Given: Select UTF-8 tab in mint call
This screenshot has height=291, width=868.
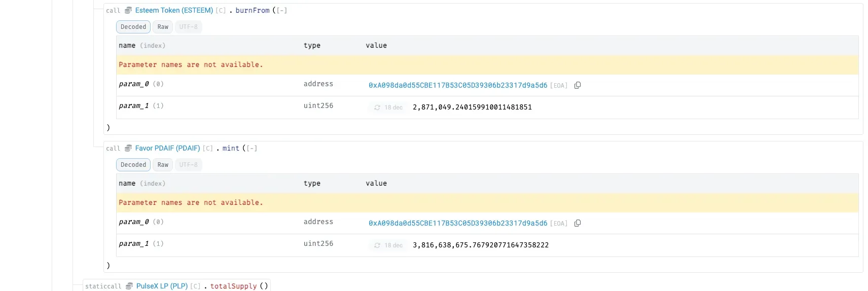Looking at the screenshot, I should [188, 165].
